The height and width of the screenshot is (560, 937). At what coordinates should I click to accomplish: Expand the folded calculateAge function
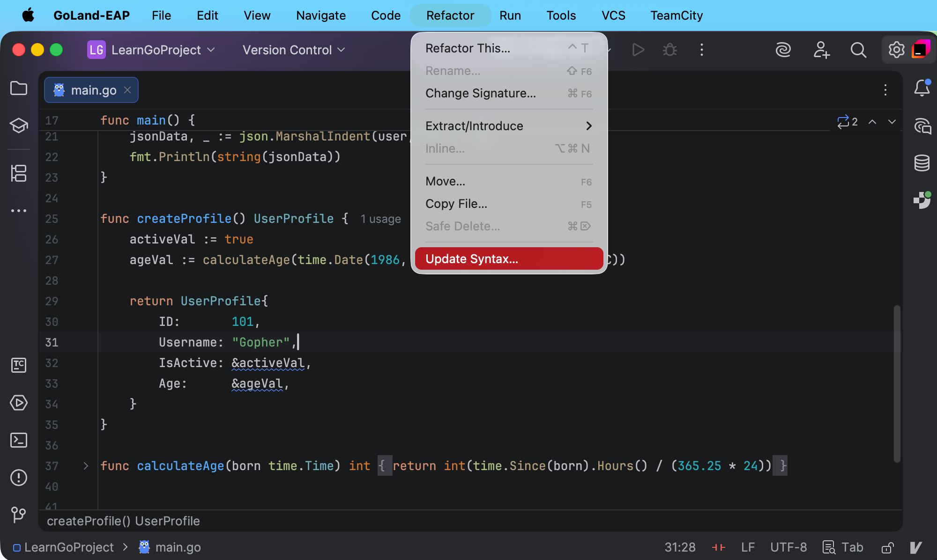[x=86, y=466]
